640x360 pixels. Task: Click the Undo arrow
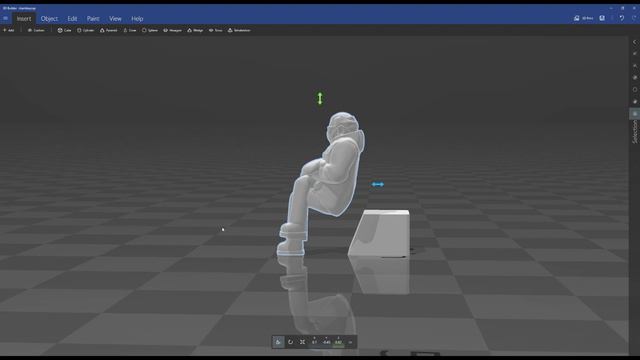[x=622, y=18]
